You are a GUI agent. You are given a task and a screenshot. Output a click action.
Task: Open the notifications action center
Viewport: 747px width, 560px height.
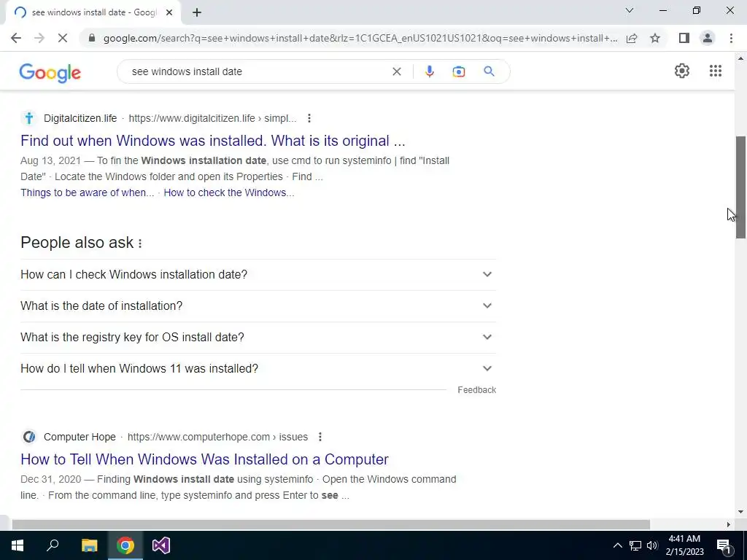pyautogui.click(x=724, y=545)
